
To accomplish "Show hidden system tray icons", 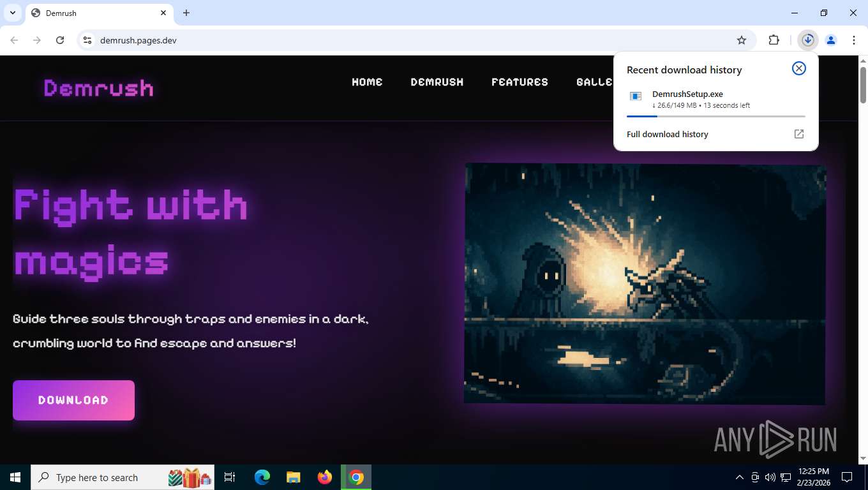I will click(x=740, y=477).
